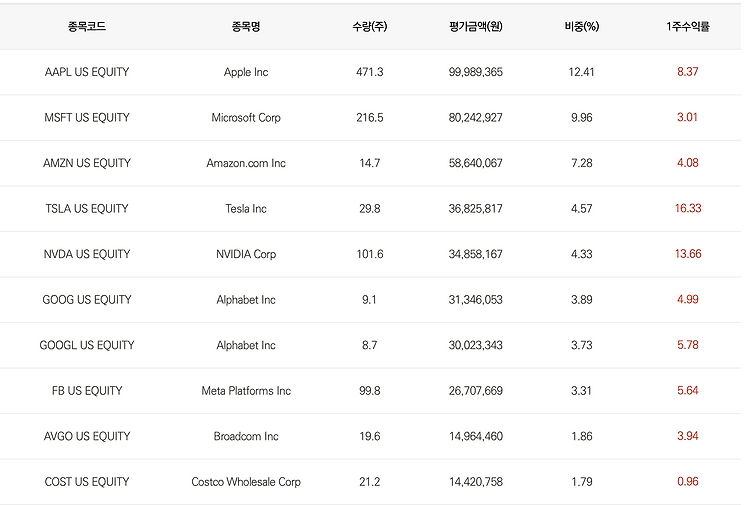Select the COST US EQUITY code cell
The image size is (750, 505).
pyautogui.click(x=87, y=482)
